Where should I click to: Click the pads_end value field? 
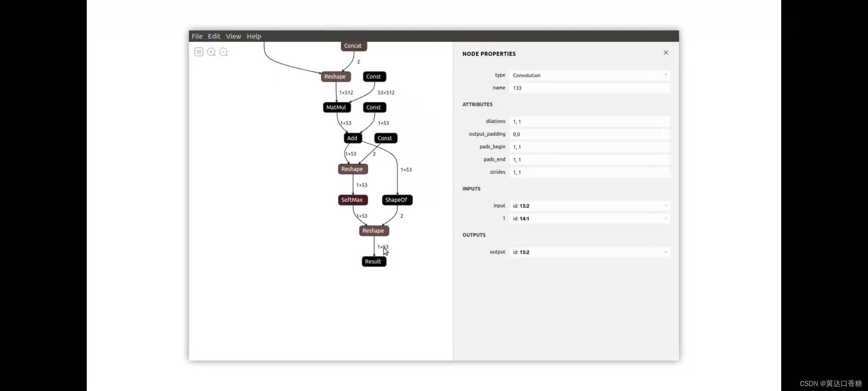590,160
